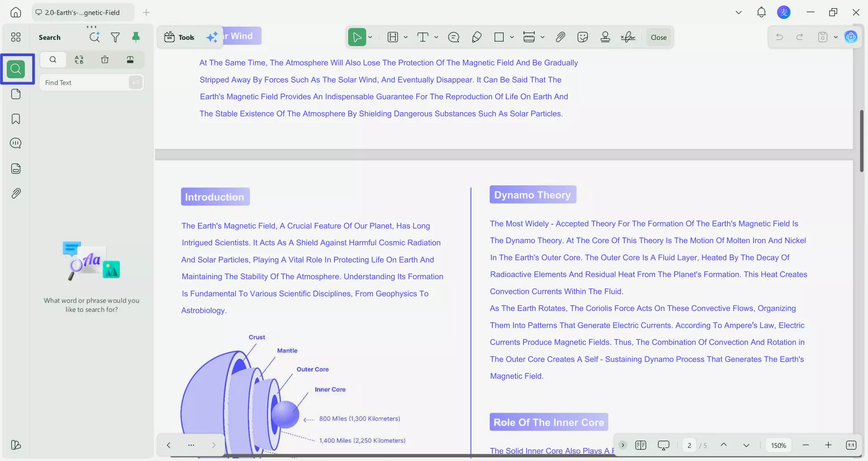Screen dimensions: 868x461
Task: Open the Comments panel in sidebar
Action: coord(16,143)
